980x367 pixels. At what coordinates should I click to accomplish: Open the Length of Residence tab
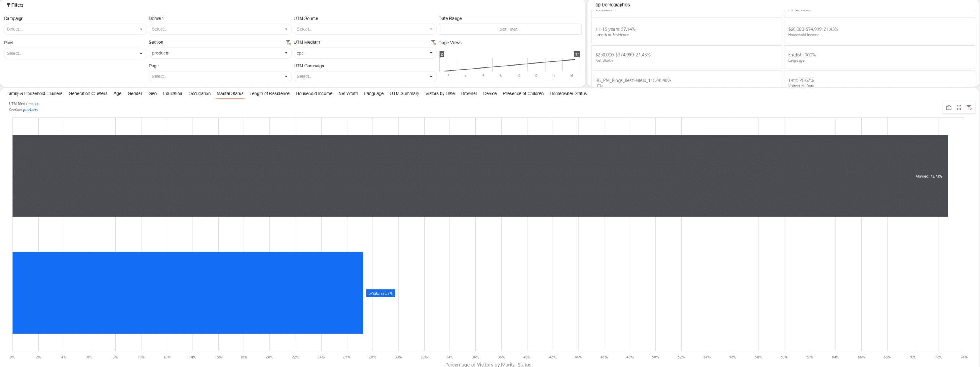[x=269, y=93]
